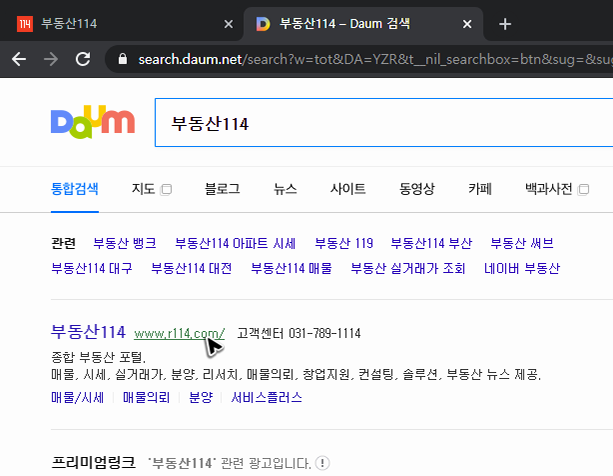Click the 관련 label

point(63,243)
